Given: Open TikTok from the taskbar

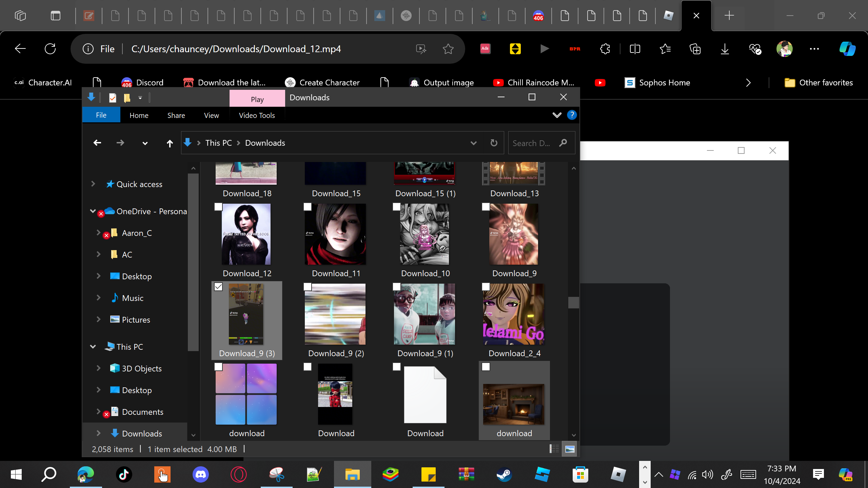Looking at the screenshot, I should (124, 474).
